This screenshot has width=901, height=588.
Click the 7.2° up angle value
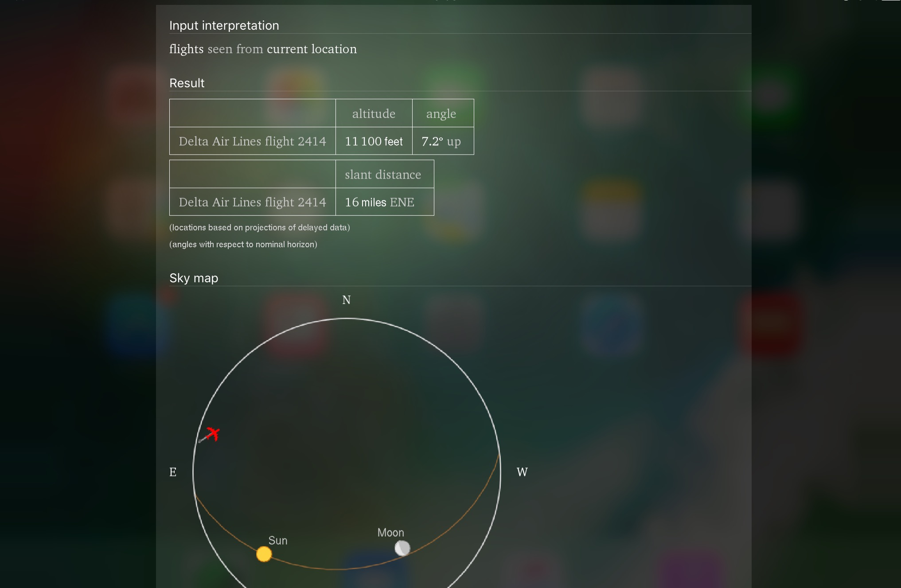coord(441,141)
